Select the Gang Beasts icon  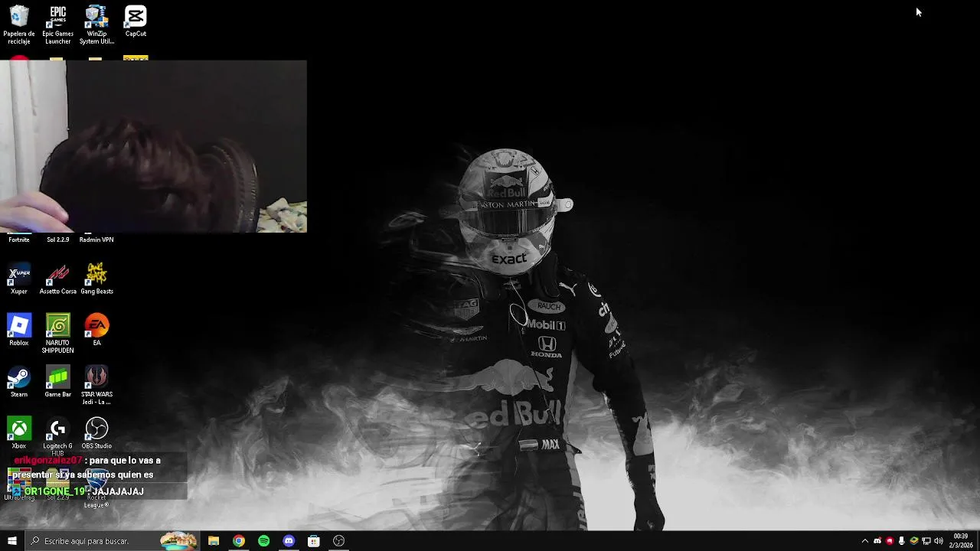click(96, 279)
